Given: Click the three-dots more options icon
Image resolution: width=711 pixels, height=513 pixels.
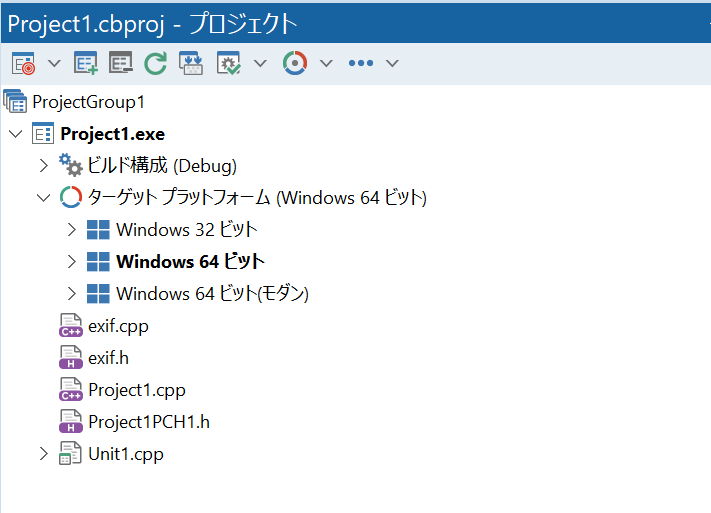Looking at the screenshot, I should point(360,63).
